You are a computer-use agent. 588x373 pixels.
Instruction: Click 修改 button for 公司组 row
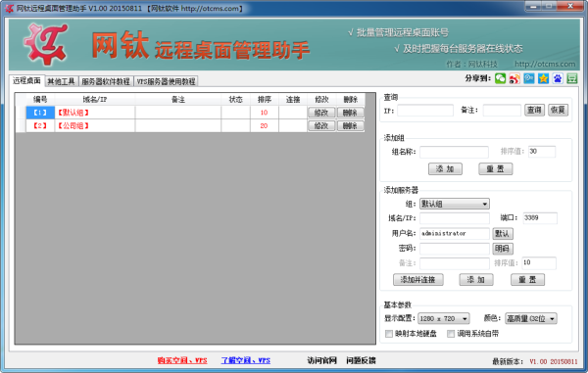321,126
